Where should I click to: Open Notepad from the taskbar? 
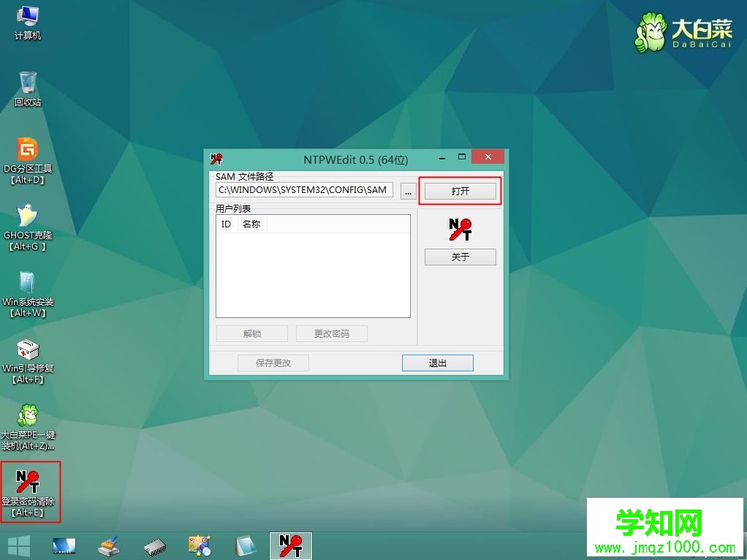click(x=246, y=545)
